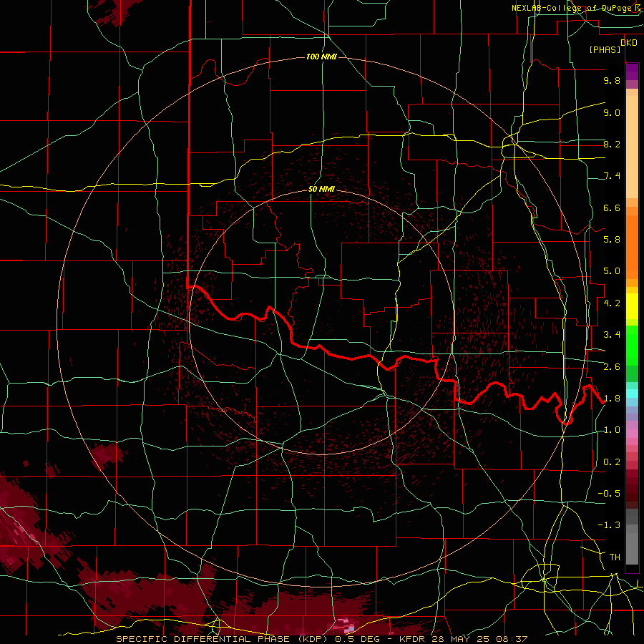Image resolution: width=644 pixels, height=644 pixels.
Task: Click the 6.6 value on the color scale
Action: (612, 208)
